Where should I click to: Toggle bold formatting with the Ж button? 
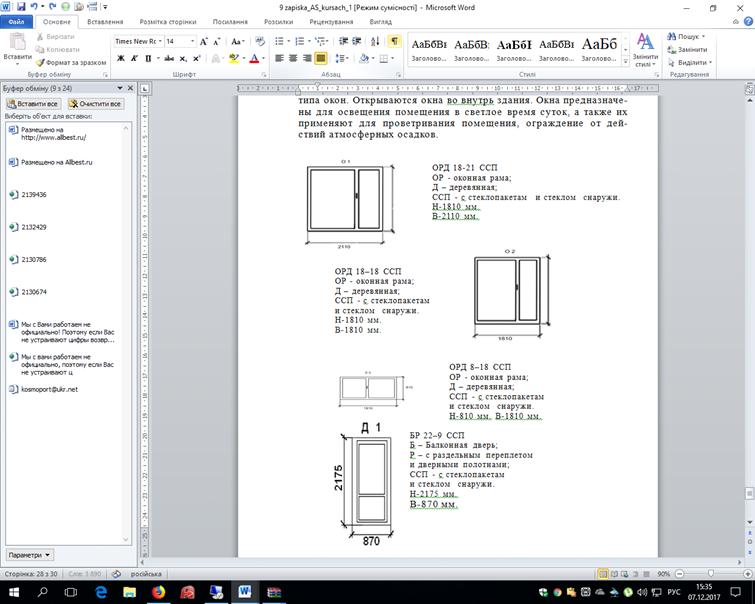pyautogui.click(x=121, y=58)
